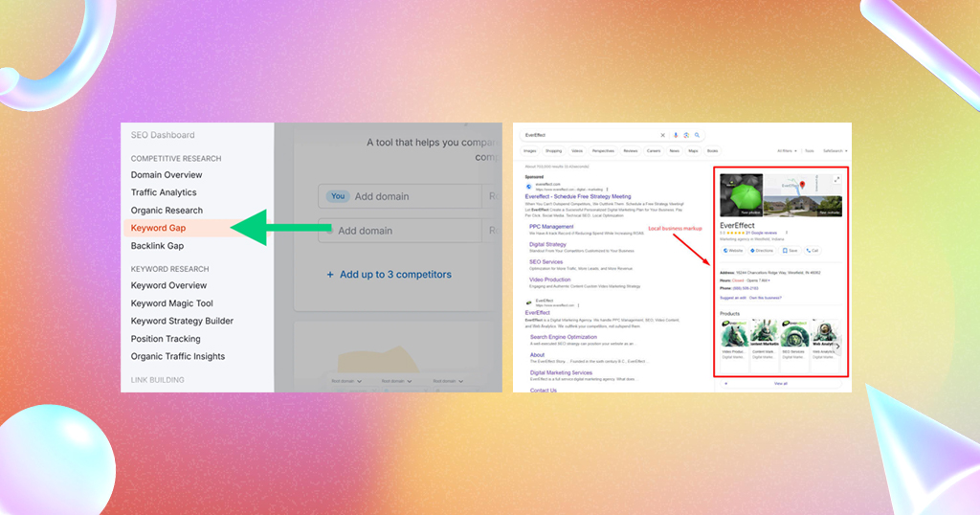The width and height of the screenshot is (980, 515).
Task: Open 'Schedule Free Strategy Meeting' ad link
Action: [578, 196]
